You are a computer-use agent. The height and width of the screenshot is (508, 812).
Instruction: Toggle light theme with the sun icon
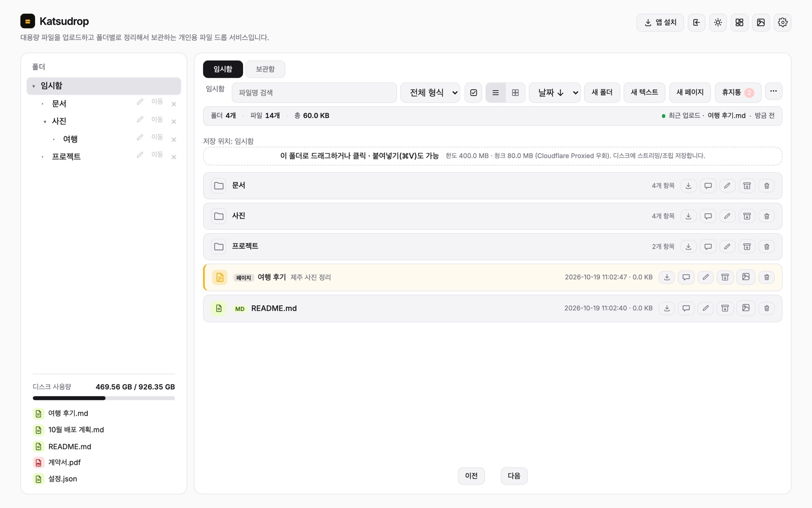pos(718,22)
